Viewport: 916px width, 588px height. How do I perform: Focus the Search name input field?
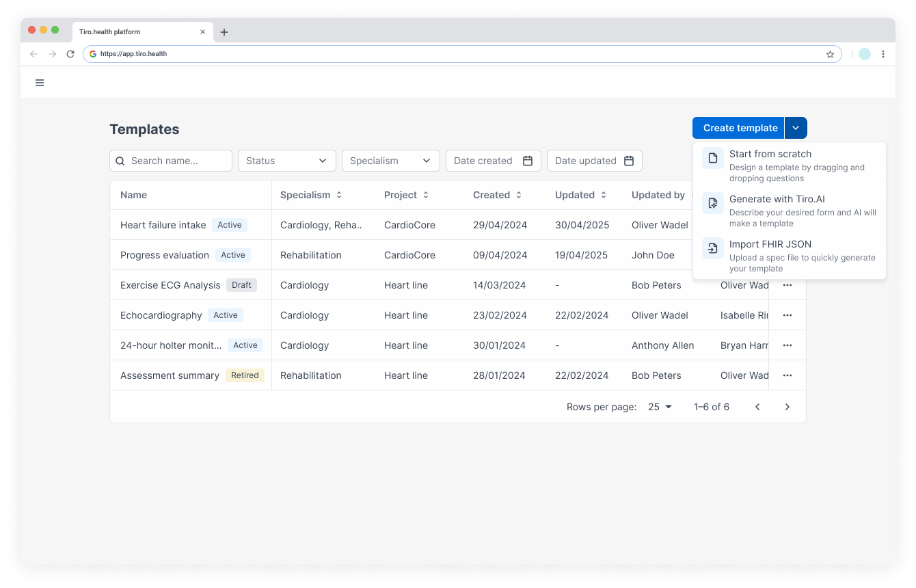tap(171, 161)
